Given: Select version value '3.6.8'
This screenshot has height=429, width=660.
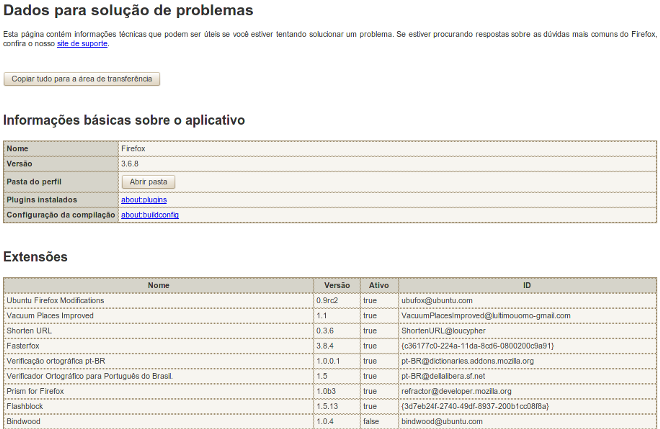Looking at the screenshot, I should click(x=130, y=164).
